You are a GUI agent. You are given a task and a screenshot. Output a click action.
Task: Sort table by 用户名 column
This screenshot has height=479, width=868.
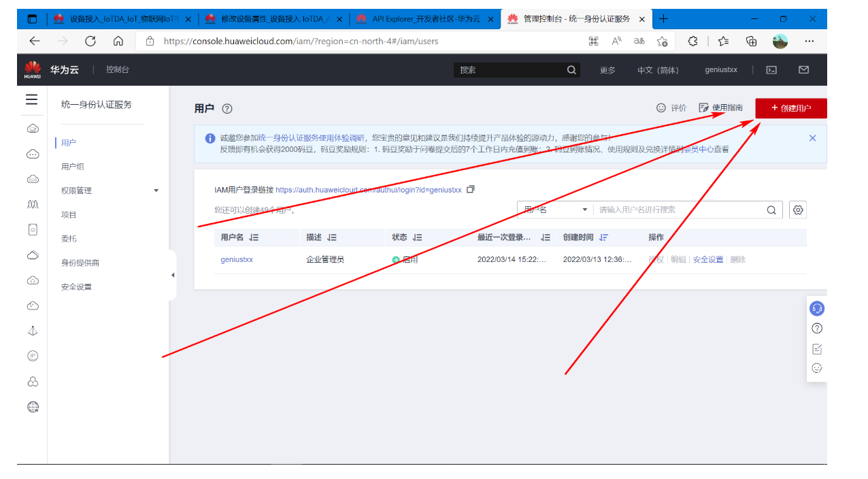254,237
